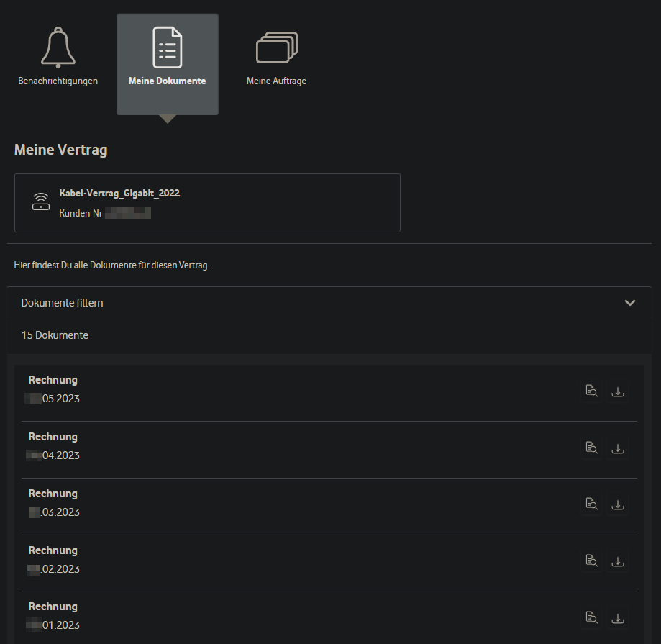Preview the Rechnung from 05.2023

(591, 391)
